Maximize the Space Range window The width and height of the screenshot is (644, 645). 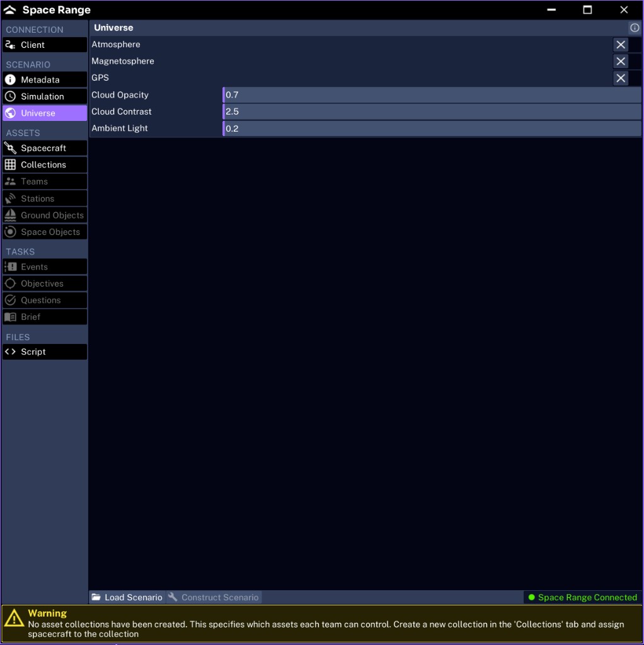pyautogui.click(x=588, y=10)
